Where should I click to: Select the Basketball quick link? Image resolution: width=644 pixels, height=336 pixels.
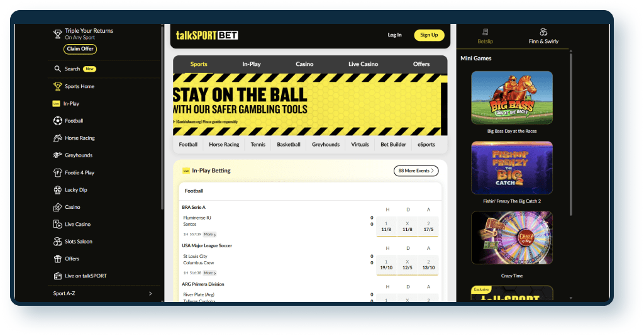(x=288, y=145)
